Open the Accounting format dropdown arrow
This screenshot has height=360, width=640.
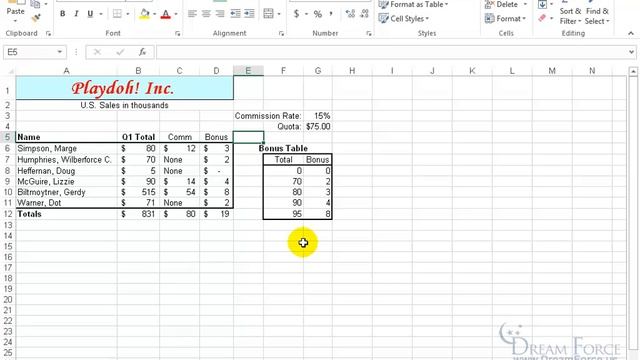tap(306, 14)
